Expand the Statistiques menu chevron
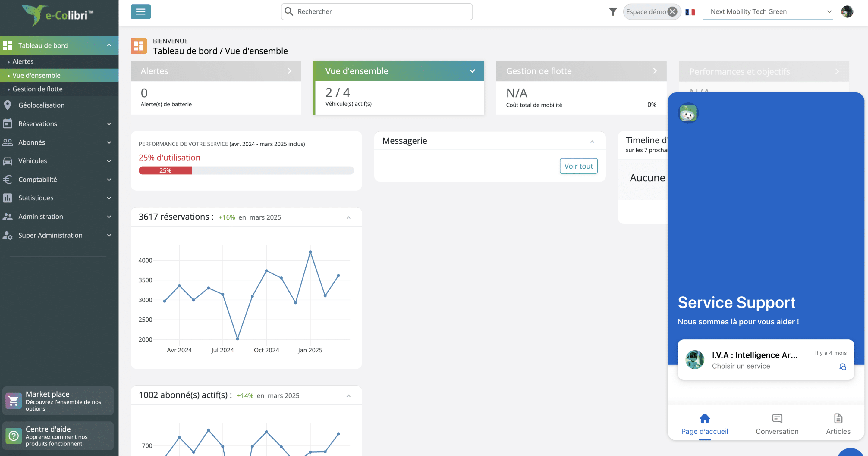The height and width of the screenshot is (456, 868). tap(109, 198)
